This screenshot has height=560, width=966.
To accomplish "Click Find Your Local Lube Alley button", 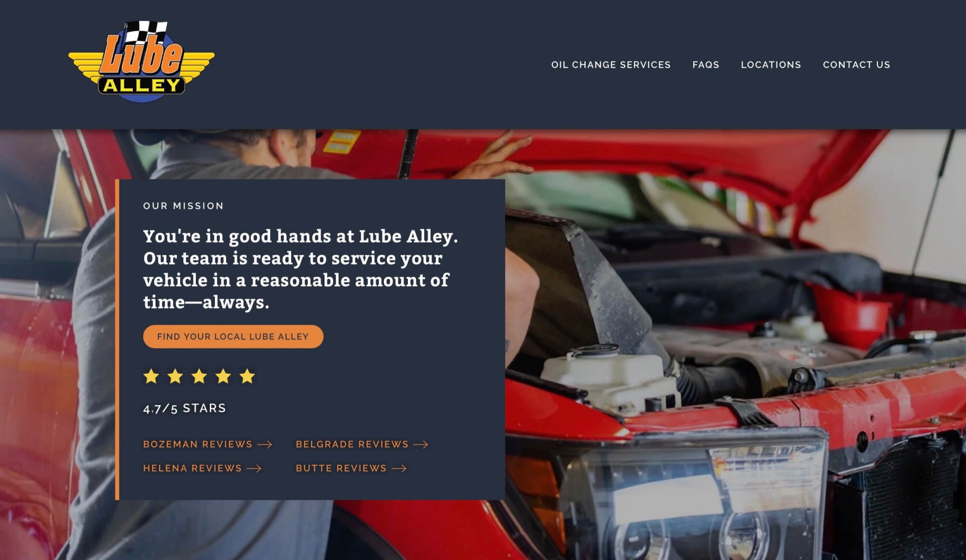I will 233,337.
